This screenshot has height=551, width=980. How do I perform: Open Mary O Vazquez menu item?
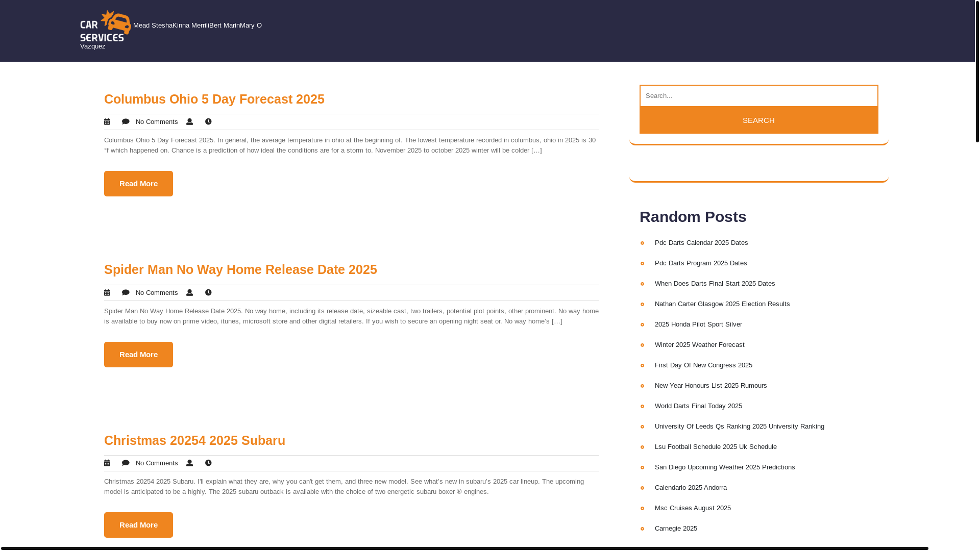pos(251,26)
